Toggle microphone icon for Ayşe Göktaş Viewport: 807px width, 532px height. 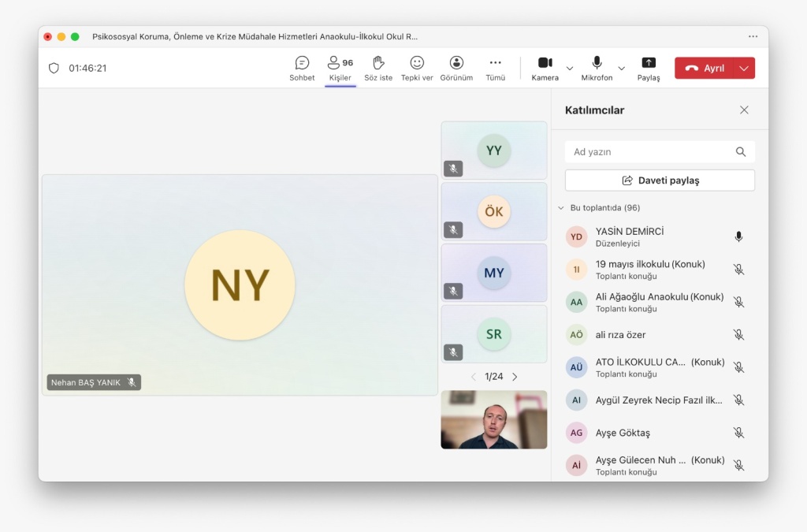(x=738, y=433)
